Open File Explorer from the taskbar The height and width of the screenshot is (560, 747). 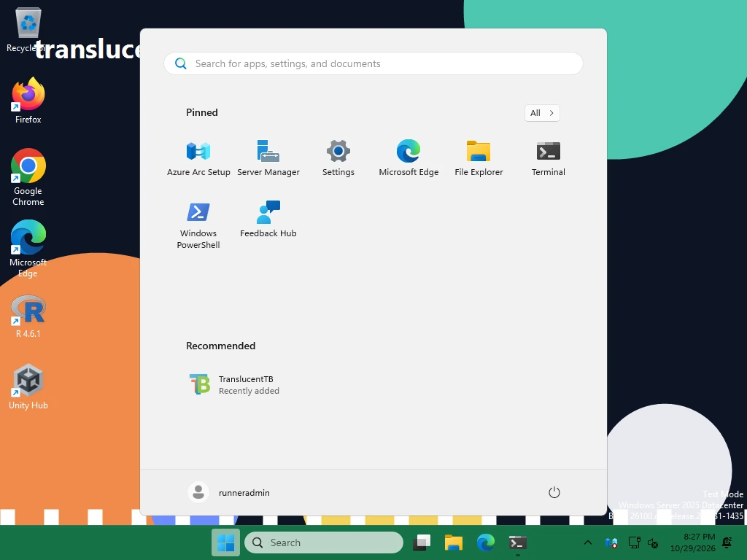[x=454, y=542]
